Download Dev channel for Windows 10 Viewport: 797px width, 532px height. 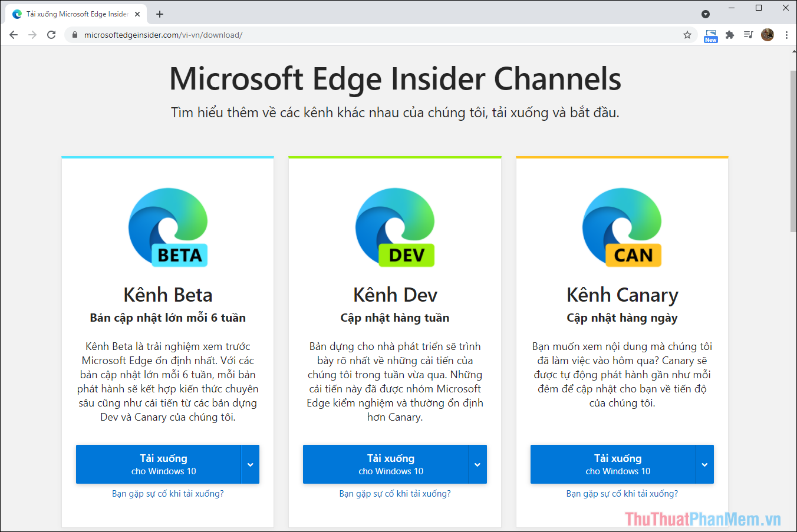386,464
